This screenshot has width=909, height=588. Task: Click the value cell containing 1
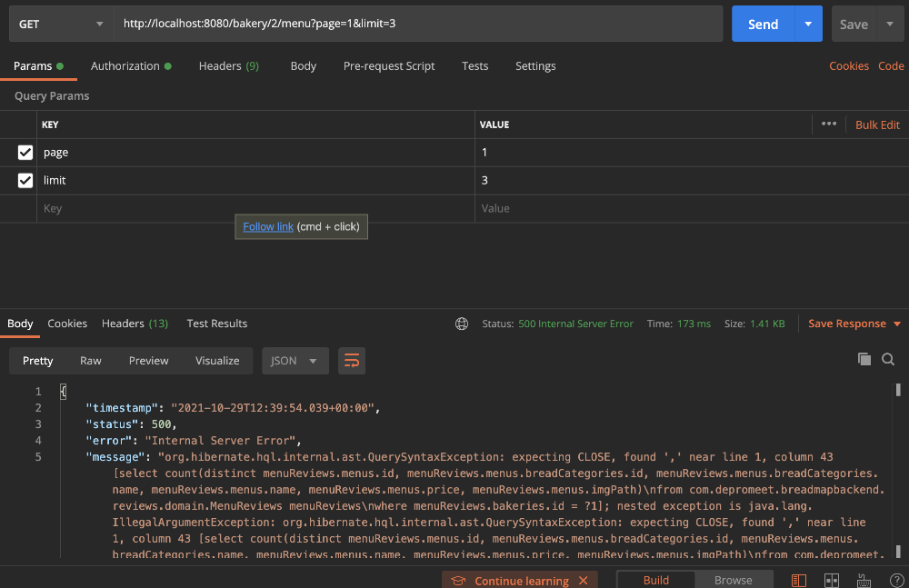pos(692,153)
